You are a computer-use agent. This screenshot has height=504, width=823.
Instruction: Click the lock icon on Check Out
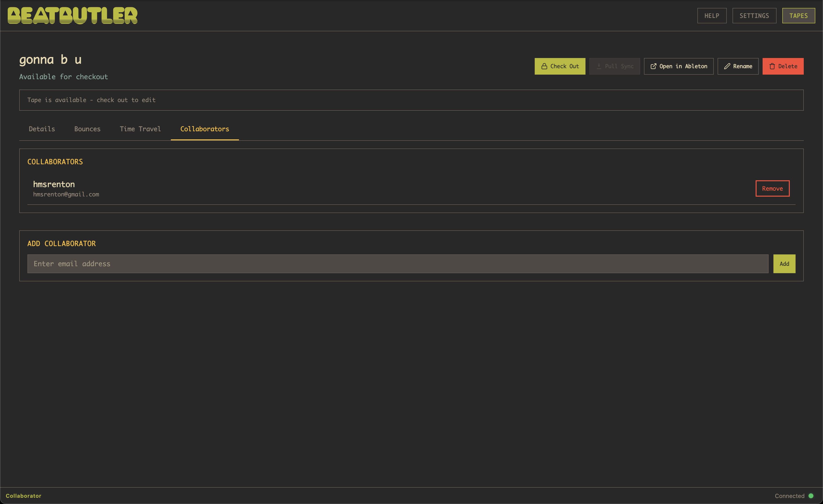544,66
